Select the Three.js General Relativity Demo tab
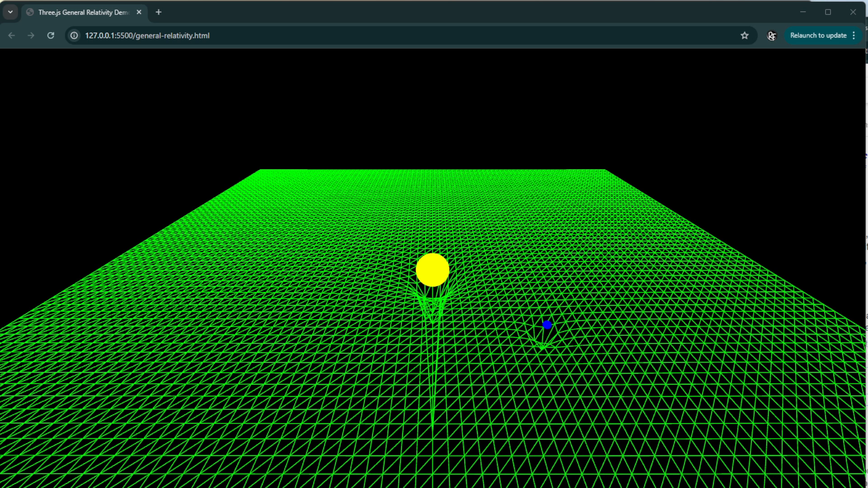 click(x=84, y=12)
